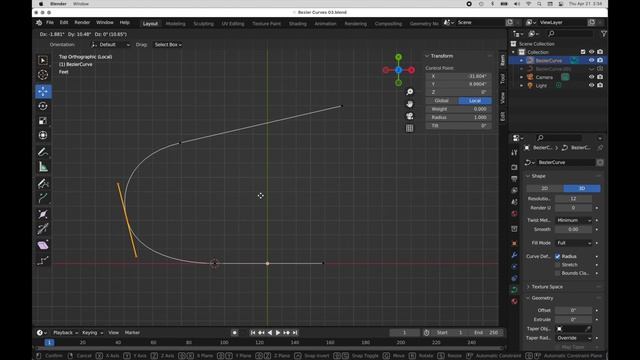This screenshot has height=360, width=640.
Task: Open the Tool properties tab icon
Action: (514, 152)
